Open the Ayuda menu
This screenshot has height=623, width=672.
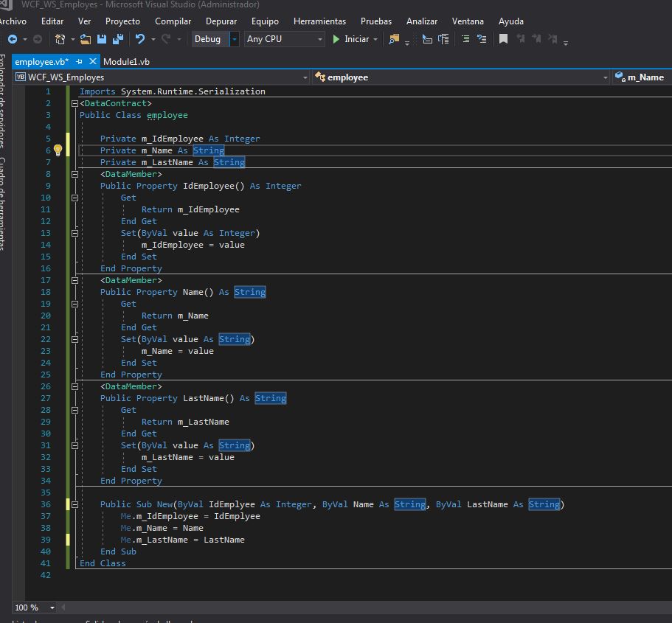pos(511,21)
